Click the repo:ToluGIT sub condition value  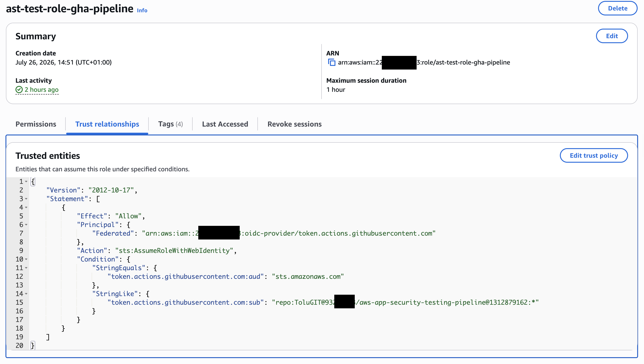click(405, 302)
